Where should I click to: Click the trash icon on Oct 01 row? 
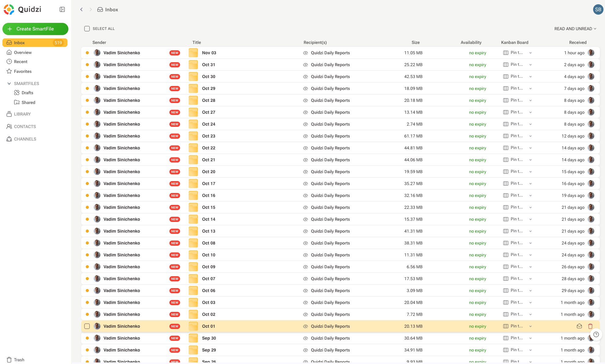coord(590,326)
